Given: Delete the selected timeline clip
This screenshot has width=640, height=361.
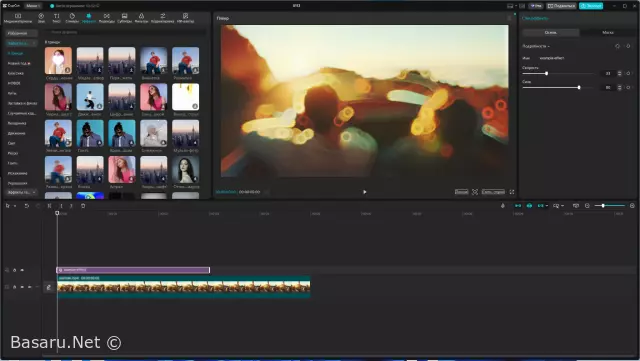Looking at the screenshot, I should point(83,206).
